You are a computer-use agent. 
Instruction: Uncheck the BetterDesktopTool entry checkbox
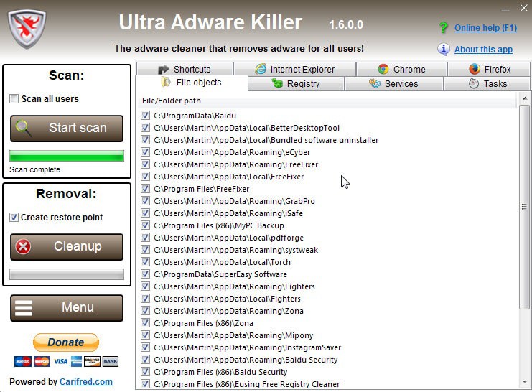(x=145, y=128)
